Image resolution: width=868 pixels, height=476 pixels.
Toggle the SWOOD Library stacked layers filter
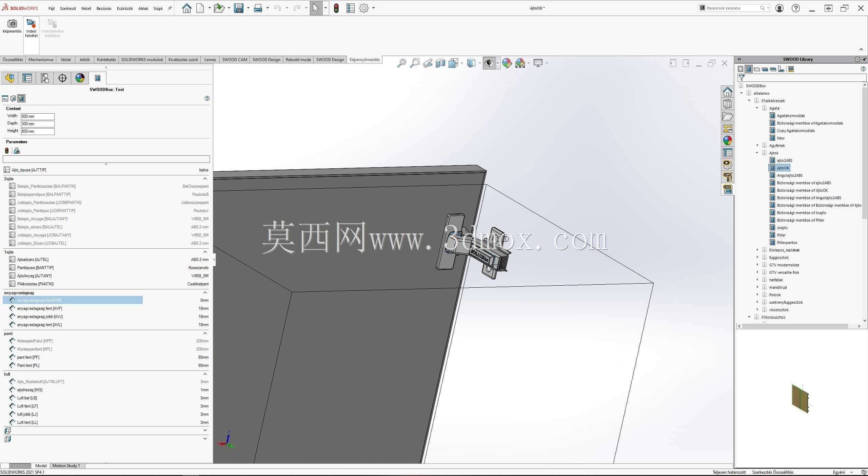[791, 69]
